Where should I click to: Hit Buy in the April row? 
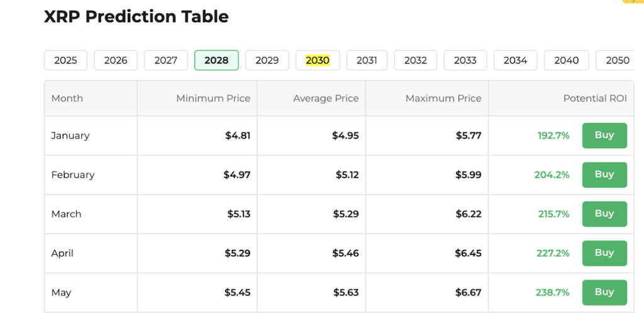(604, 253)
